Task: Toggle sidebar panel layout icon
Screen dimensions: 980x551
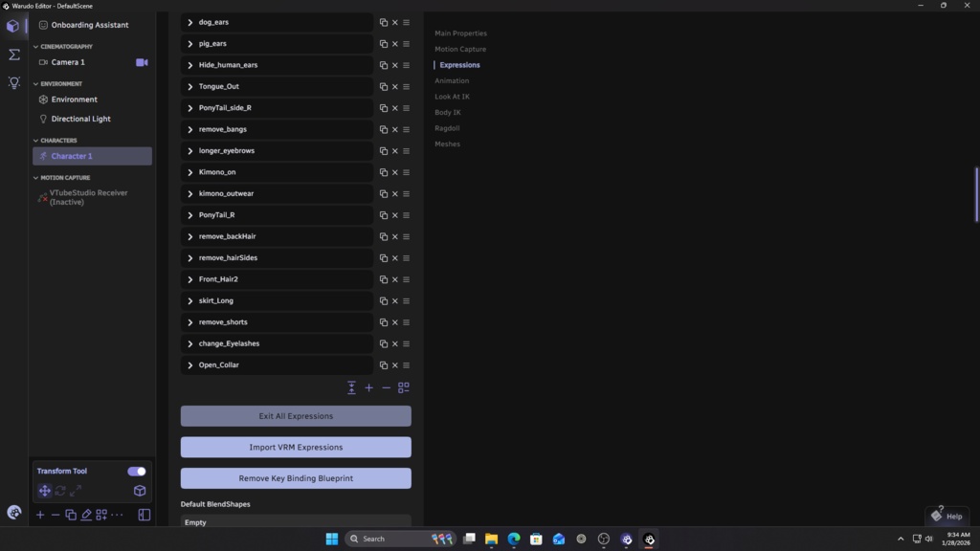Action: [x=145, y=515]
